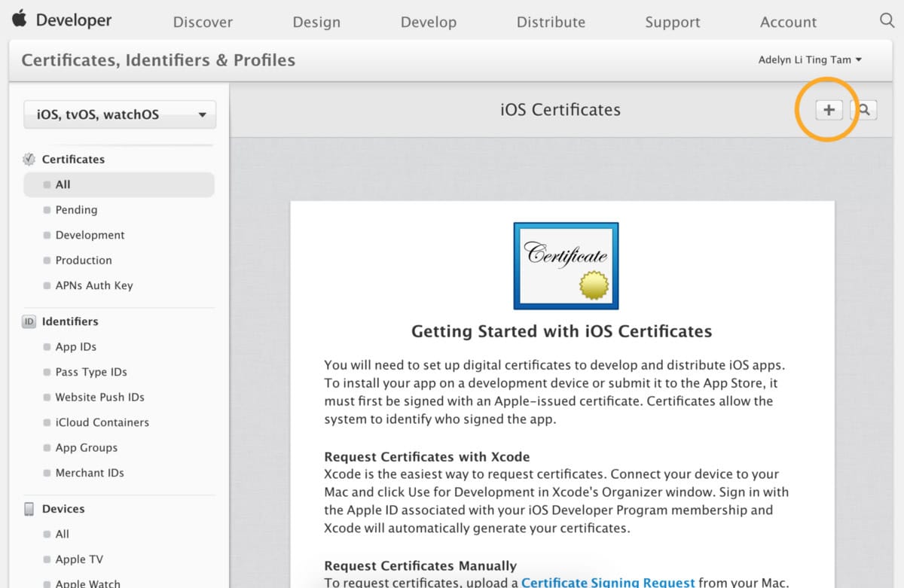Click the Apple logo in the header
The width and height of the screenshot is (904, 588).
[x=19, y=19]
